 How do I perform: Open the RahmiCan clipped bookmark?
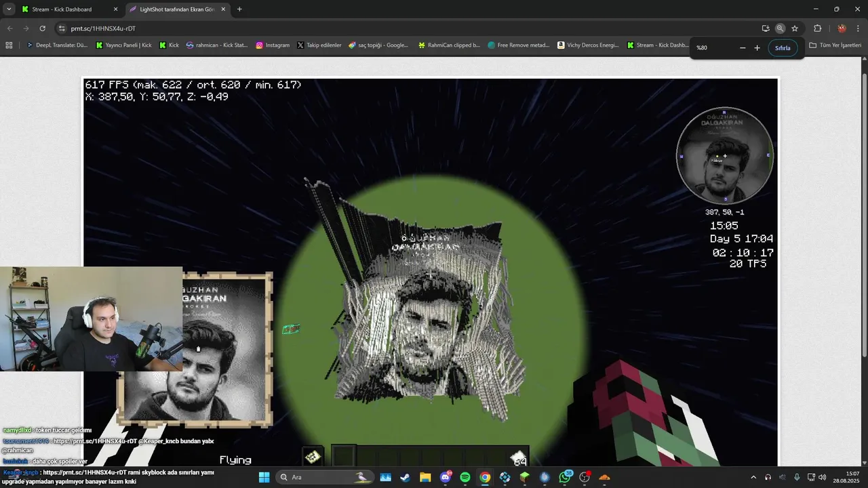click(449, 45)
